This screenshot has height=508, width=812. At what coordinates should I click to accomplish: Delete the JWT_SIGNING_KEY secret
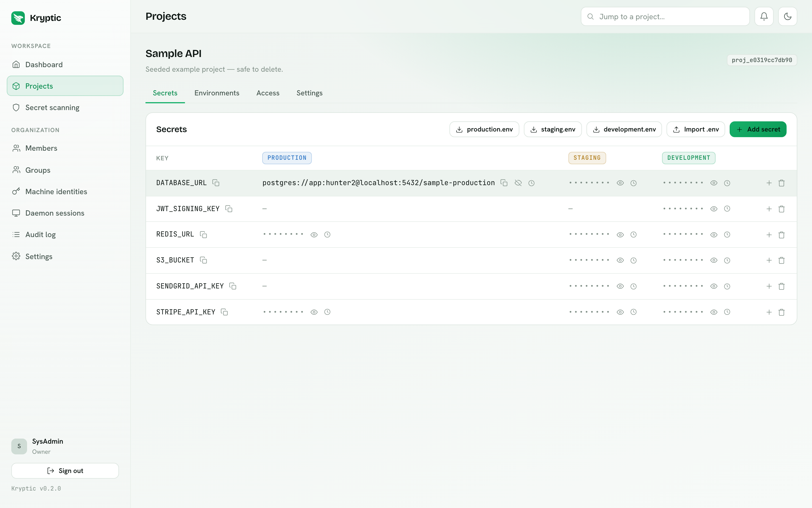click(x=782, y=209)
